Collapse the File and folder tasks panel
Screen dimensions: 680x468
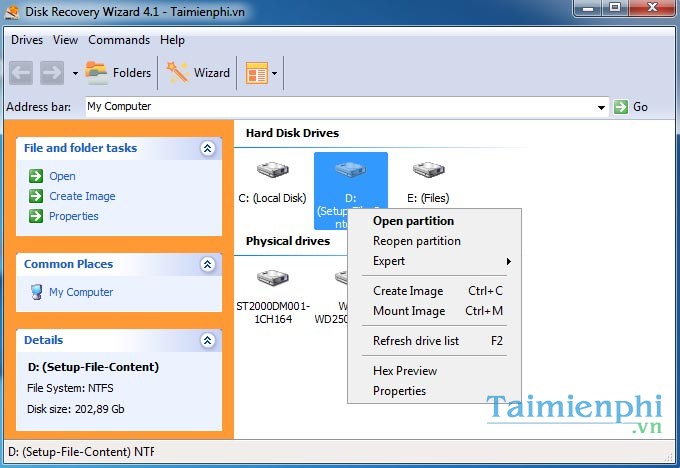pyautogui.click(x=208, y=148)
